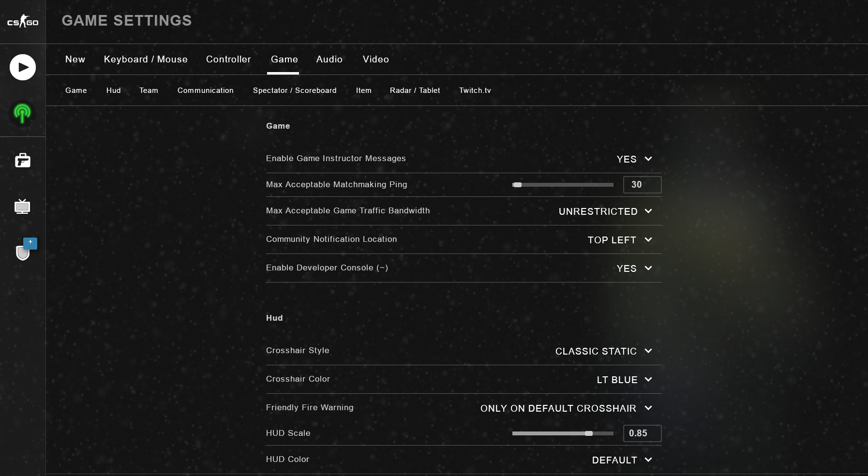Click the Max Matchmaking Ping value field

point(642,185)
